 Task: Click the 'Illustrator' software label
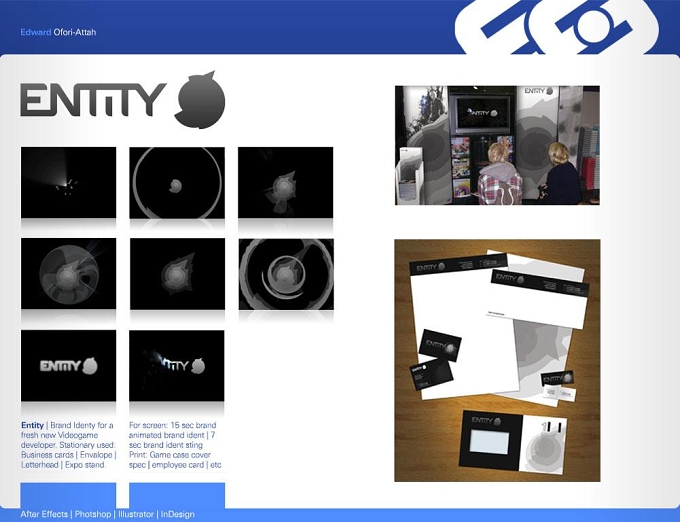[136, 514]
